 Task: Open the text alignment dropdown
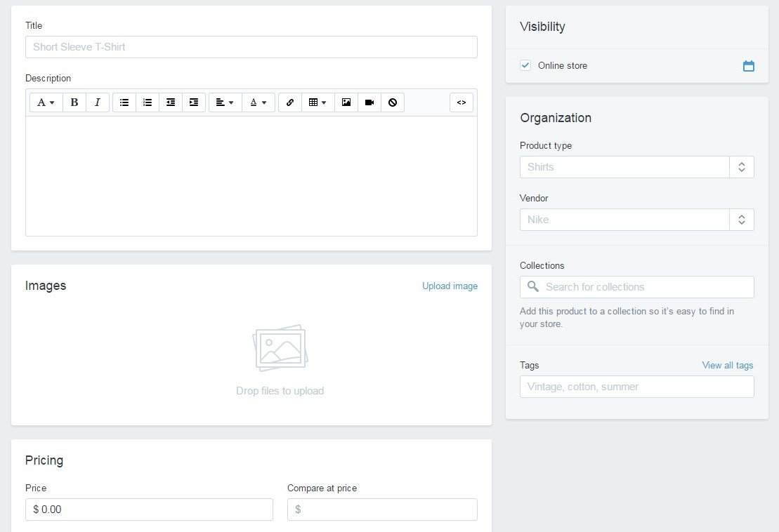coord(225,102)
